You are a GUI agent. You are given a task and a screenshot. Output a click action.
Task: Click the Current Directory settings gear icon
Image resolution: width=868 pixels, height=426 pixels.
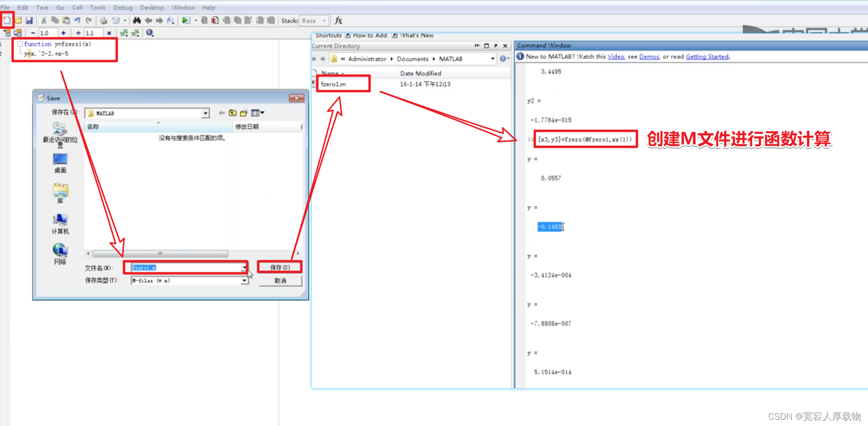click(x=503, y=59)
